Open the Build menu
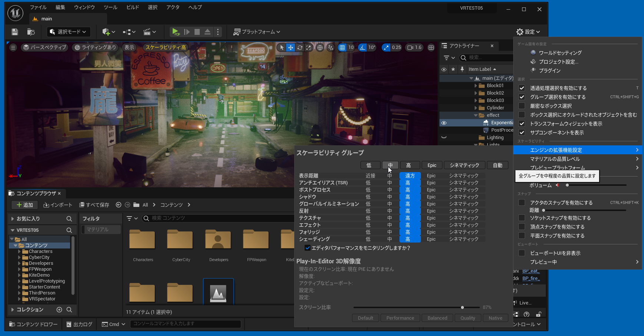Image resolution: width=644 pixels, height=336 pixels. 133,7
